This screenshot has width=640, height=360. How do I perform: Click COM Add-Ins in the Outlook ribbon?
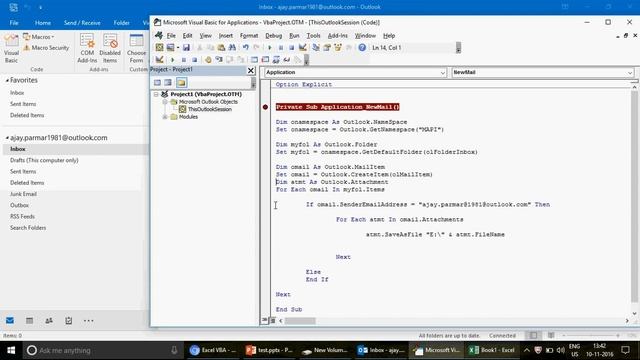tap(87, 49)
